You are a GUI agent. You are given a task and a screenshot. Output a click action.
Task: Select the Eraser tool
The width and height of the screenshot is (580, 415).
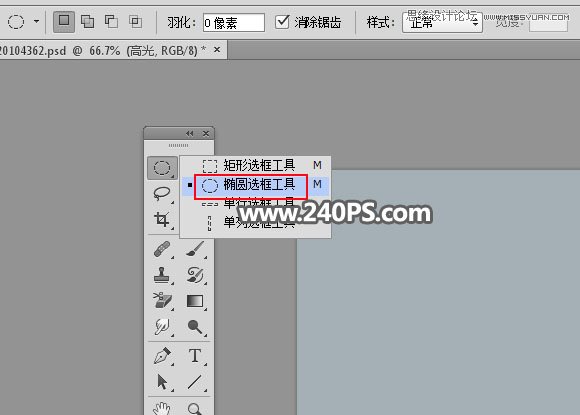click(162, 301)
